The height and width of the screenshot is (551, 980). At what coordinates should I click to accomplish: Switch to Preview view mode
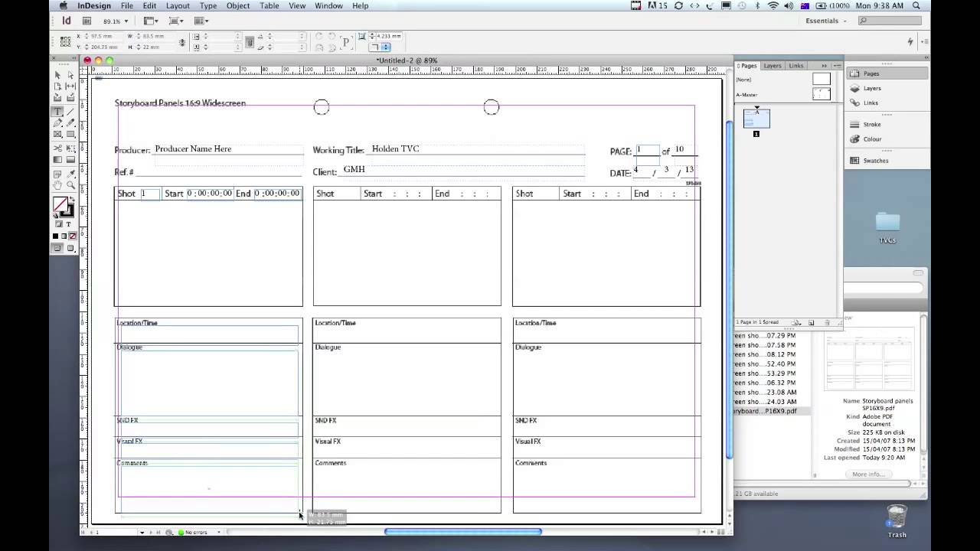click(70, 248)
